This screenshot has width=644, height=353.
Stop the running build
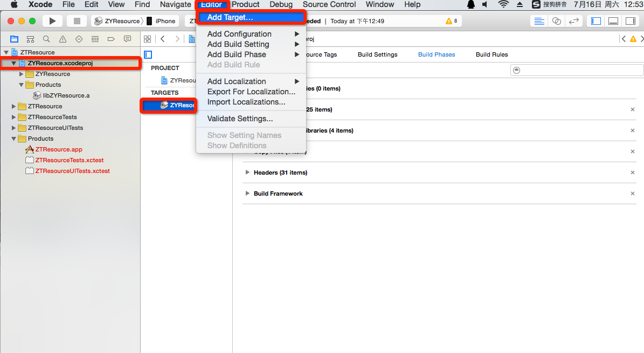[77, 21]
